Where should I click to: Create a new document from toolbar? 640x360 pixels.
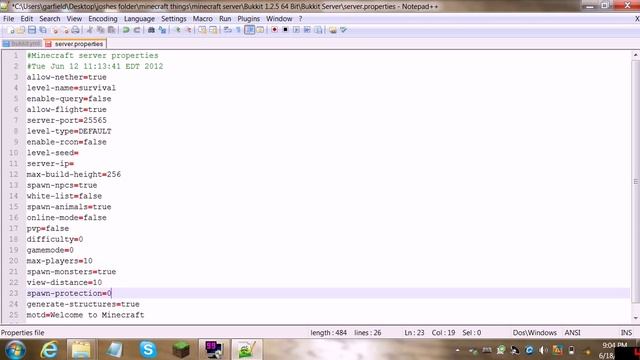pyautogui.click(x=11, y=30)
